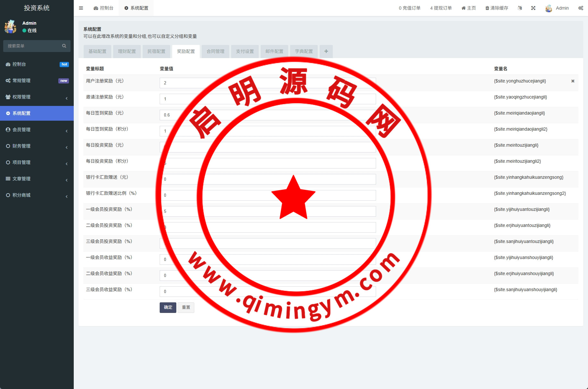
Task: Open 控制台 in the sidebar
Action: click(x=37, y=64)
